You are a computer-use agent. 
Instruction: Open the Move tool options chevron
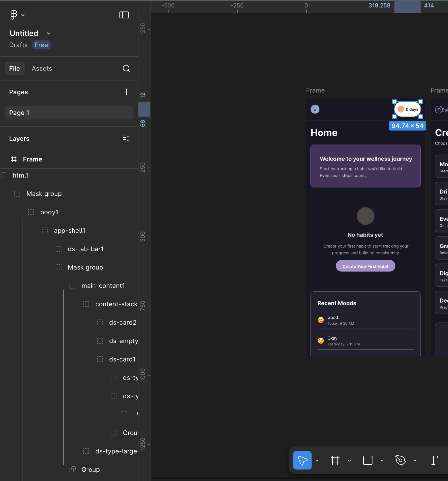(317, 461)
